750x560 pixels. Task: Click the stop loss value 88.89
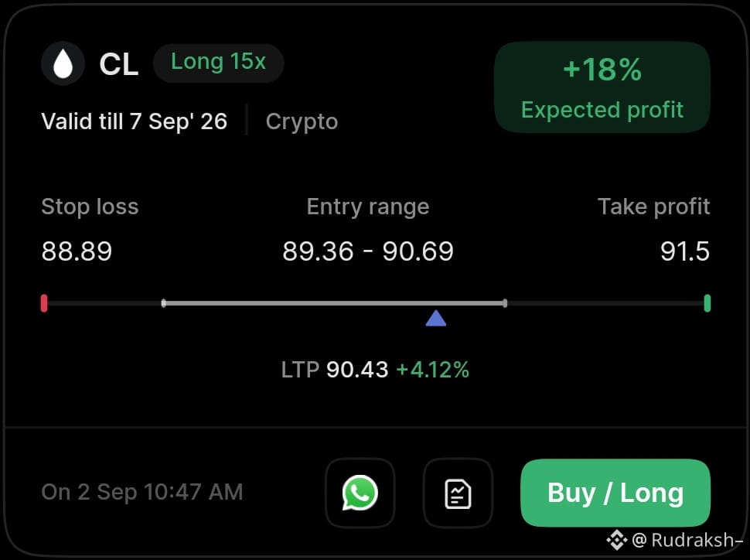[x=77, y=251]
